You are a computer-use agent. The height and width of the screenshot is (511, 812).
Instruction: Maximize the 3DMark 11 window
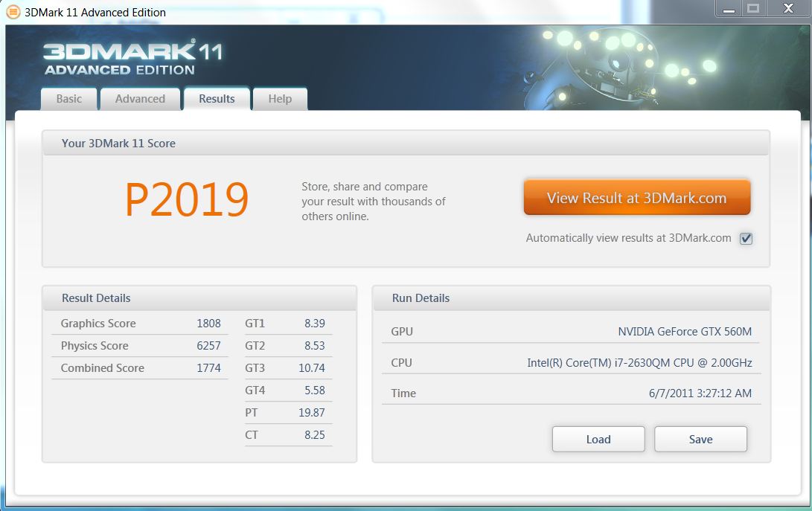pos(753,8)
